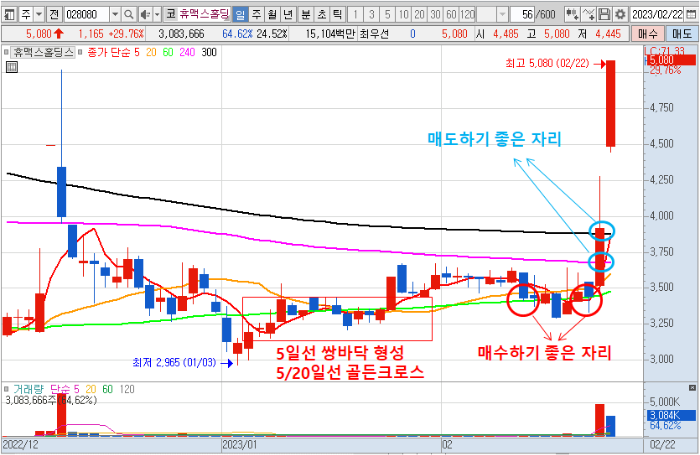This screenshot has width=700, height=455.
Task: Click the 15,104백만 trading value
Action: click(330, 34)
